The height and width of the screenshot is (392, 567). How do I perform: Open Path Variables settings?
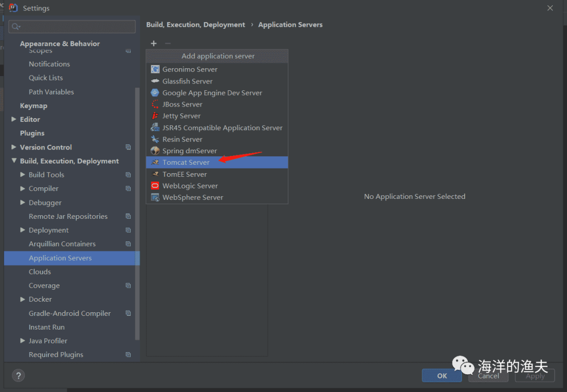[51, 92]
